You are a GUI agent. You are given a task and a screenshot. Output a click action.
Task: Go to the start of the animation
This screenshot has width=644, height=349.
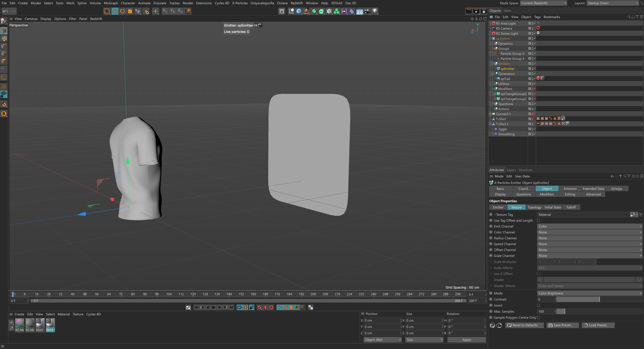(x=196, y=308)
